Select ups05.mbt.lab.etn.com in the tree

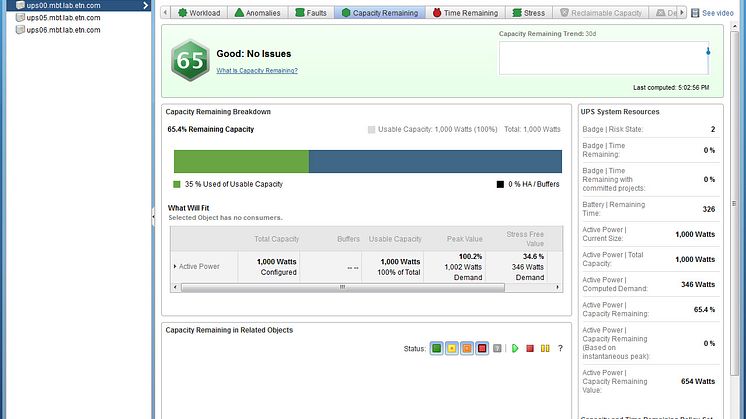point(63,18)
